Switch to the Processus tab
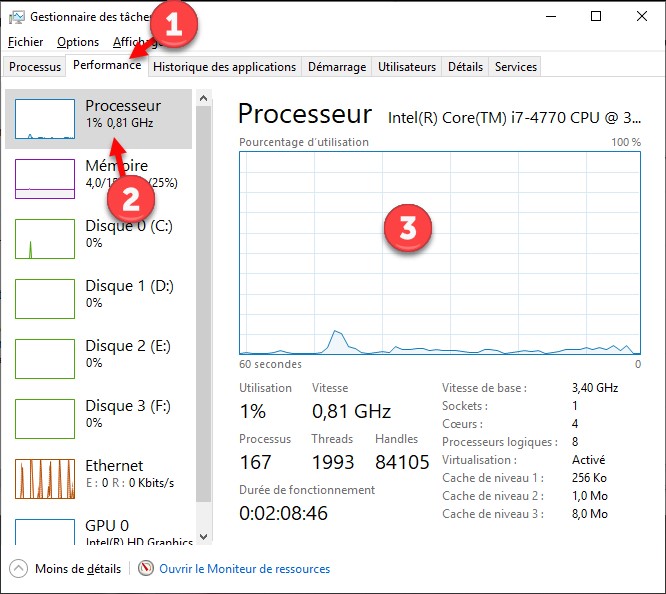Viewport: 666px width, 594px height. (35, 67)
